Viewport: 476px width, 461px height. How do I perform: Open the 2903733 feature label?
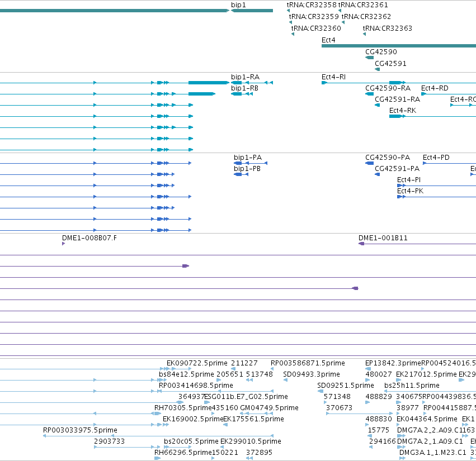109,441
